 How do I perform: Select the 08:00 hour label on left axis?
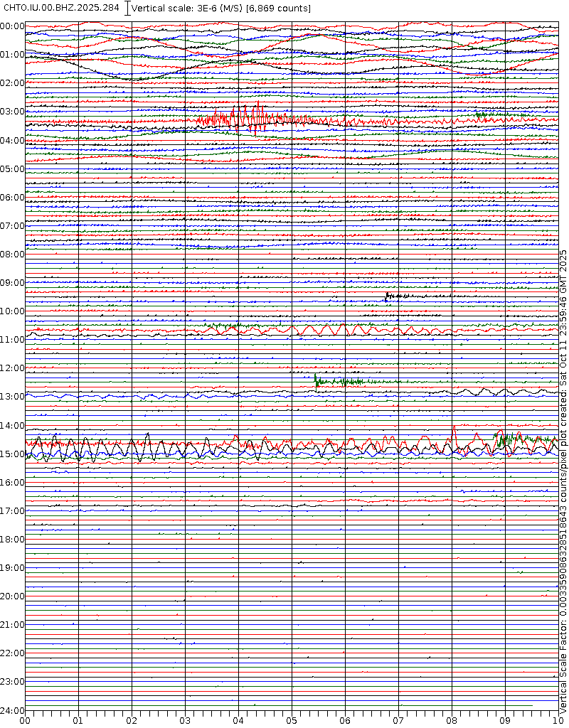coord(13,254)
